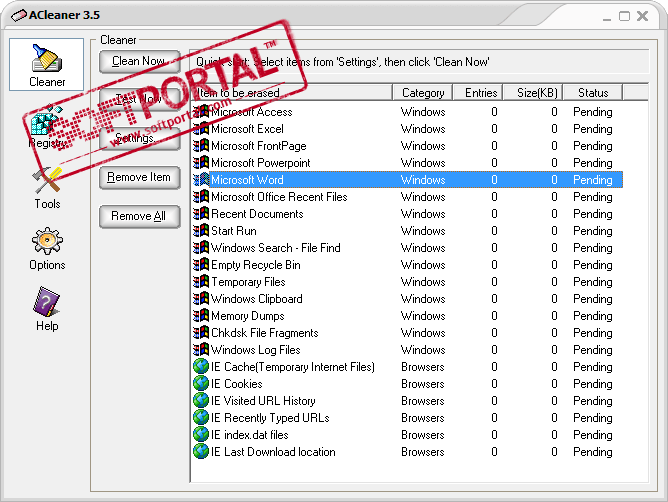Click the Microsoft FrontPage row icon
The image size is (668, 502).
tap(201, 146)
